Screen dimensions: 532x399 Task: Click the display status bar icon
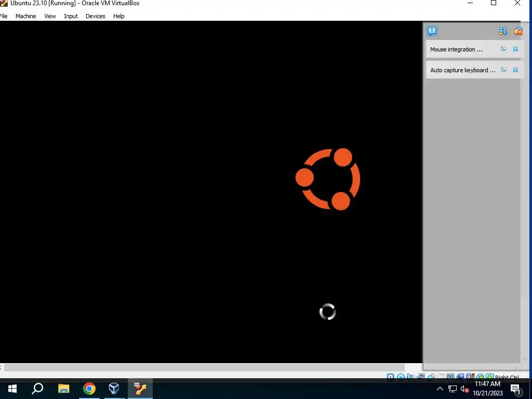[x=450, y=376]
